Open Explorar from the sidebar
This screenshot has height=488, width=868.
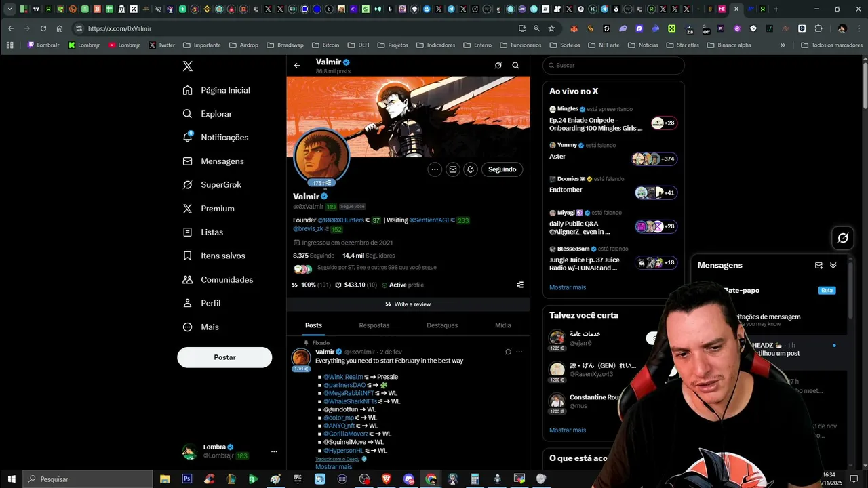(208, 114)
